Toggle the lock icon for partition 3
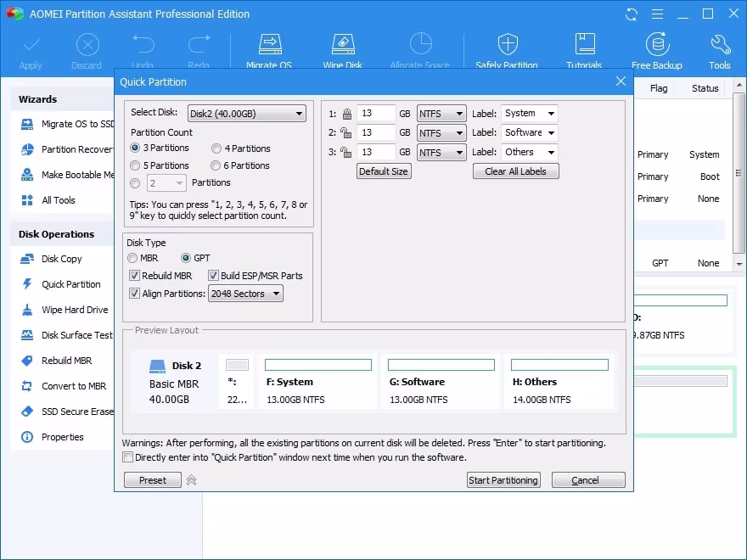This screenshot has height=560, width=747. (x=346, y=152)
